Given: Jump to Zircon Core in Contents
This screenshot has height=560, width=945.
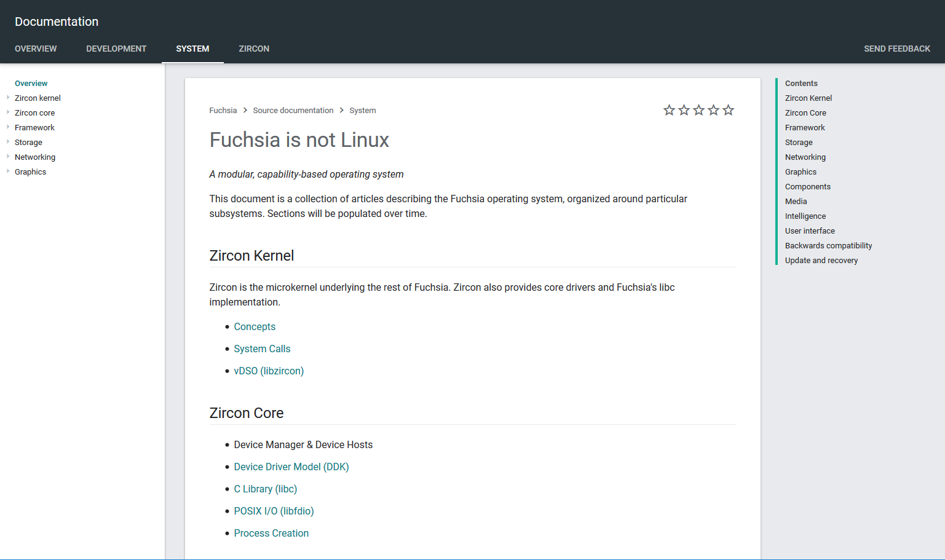Looking at the screenshot, I should 805,113.
